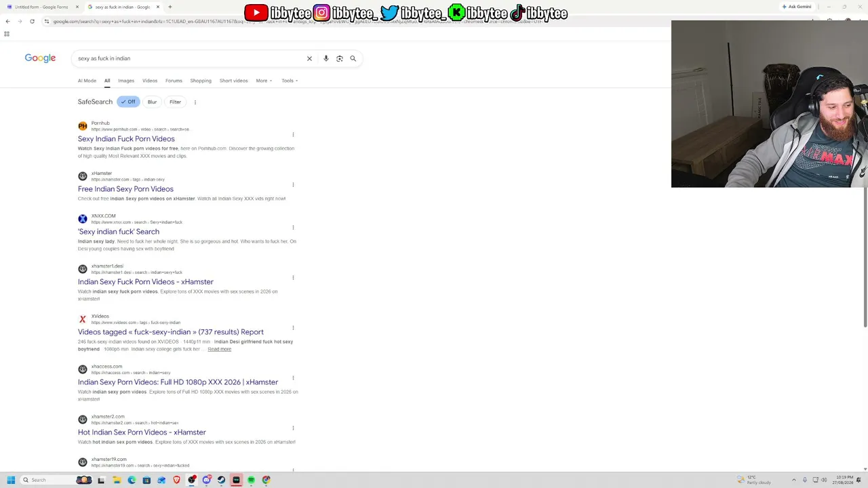Switch to the Untitled form browser tab
The width and height of the screenshot is (868, 488).
pos(41,7)
